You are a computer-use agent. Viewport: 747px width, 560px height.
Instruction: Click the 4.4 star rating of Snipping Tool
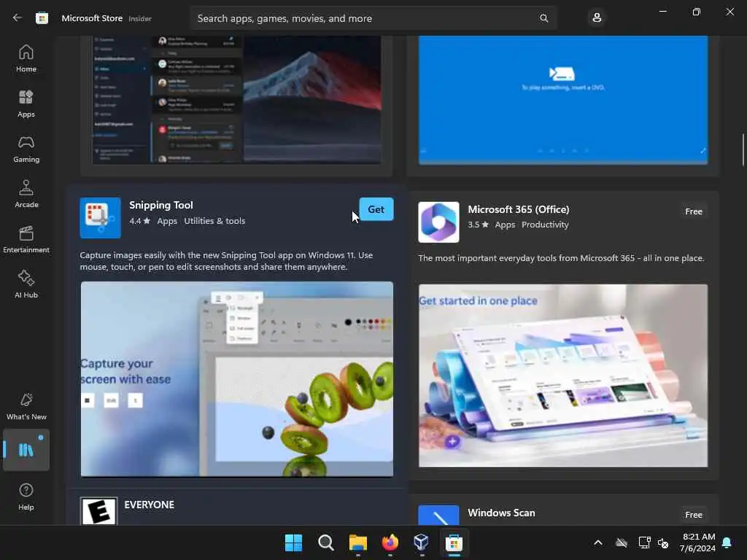tap(139, 221)
